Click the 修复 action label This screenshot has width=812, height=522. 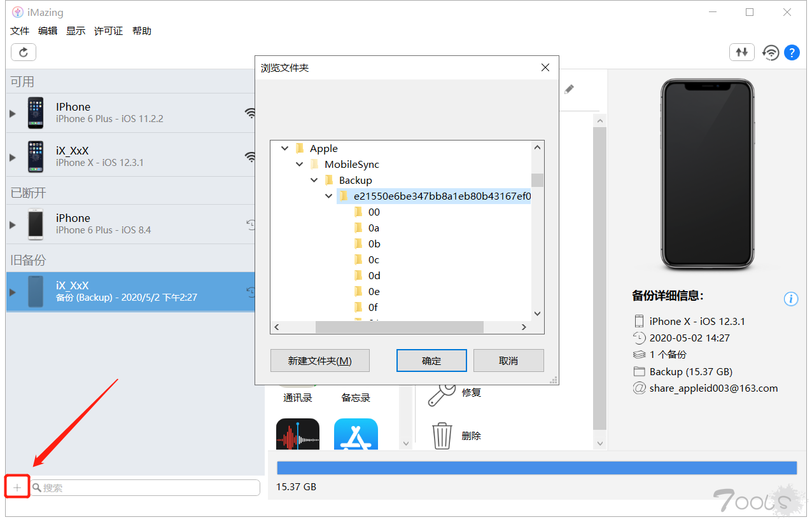[472, 392]
